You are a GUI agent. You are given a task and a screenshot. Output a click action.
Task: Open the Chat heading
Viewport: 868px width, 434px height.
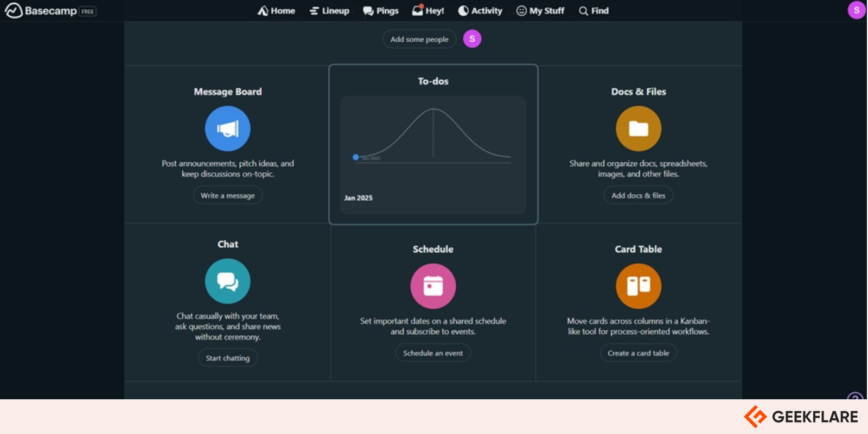tap(228, 244)
